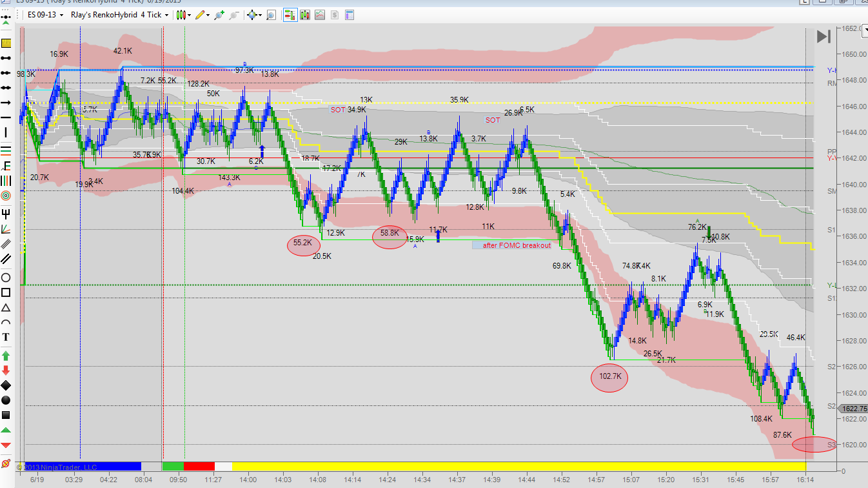Select the black Square marker tool
The width and height of the screenshot is (868, 488).
coord(6,415)
